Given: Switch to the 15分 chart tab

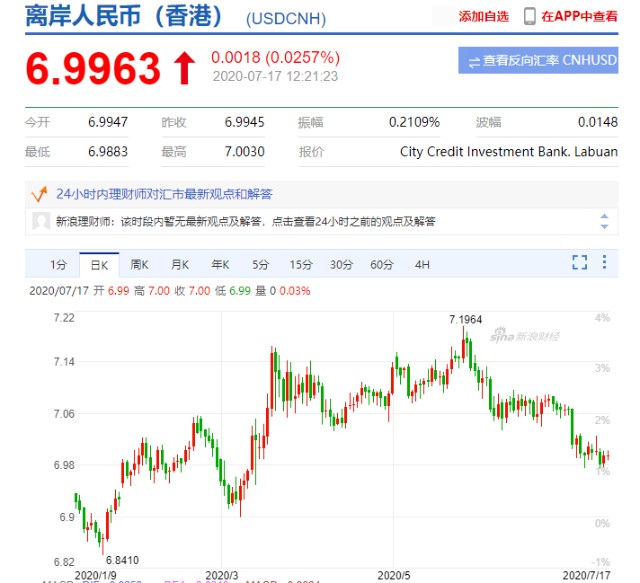Looking at the screenshot, I should 301,265.
